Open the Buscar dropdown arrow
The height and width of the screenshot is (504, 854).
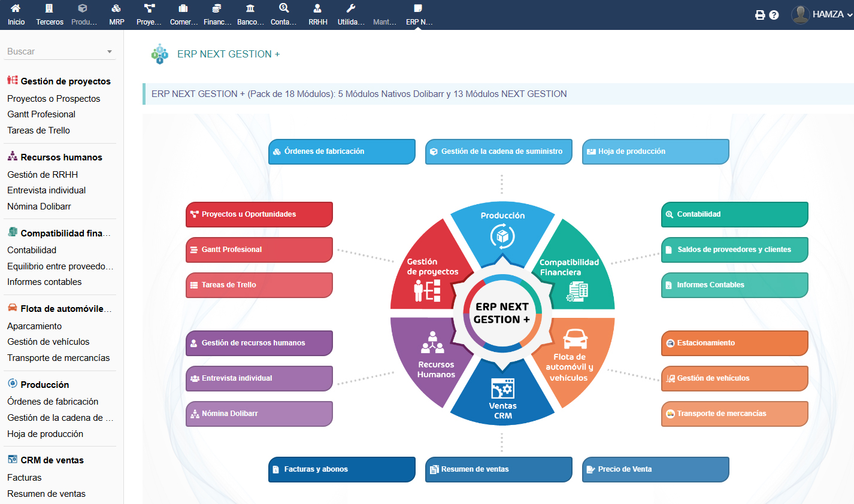point(110,52)
